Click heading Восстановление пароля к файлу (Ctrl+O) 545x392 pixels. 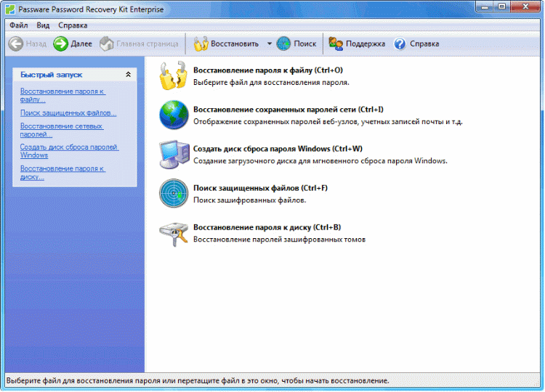(268, 70)
